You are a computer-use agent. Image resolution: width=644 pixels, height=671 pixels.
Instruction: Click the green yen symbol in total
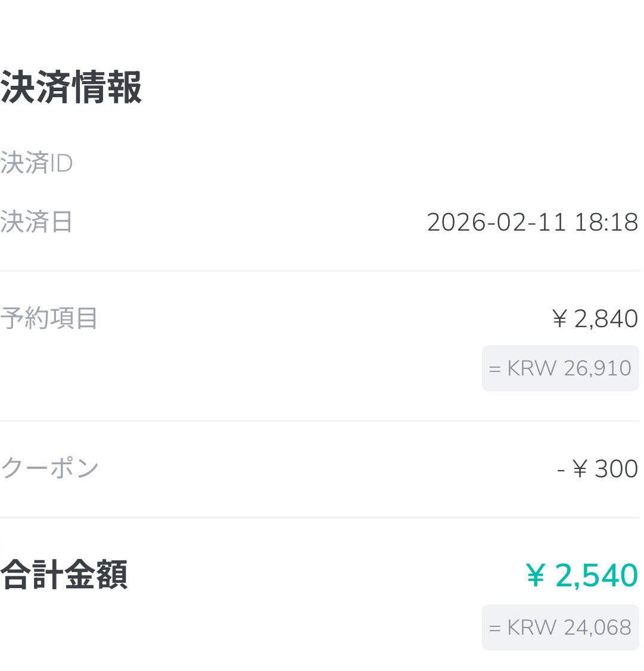point(536,576)
